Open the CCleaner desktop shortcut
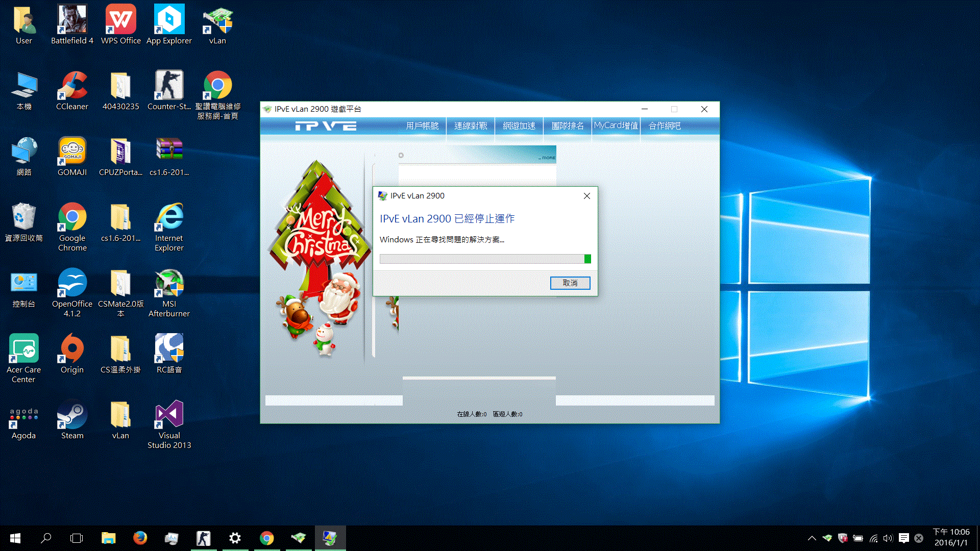Image resolution: width=980 pixels, height=551 pixels. pos(72,91)
